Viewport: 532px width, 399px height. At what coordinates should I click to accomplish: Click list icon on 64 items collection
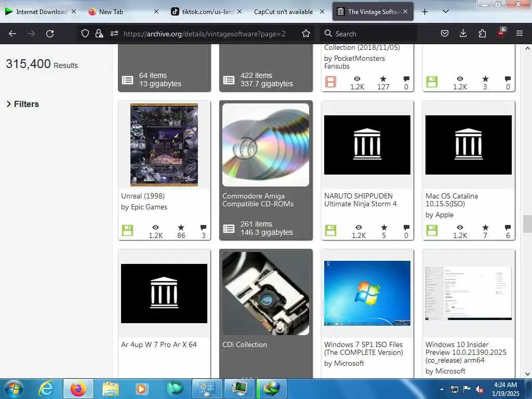(x=128, y=80)
